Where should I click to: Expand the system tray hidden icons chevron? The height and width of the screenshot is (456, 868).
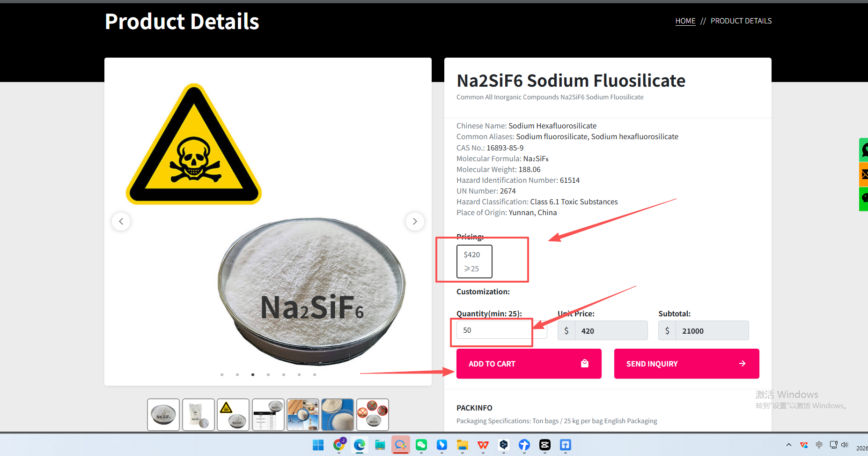789,445
